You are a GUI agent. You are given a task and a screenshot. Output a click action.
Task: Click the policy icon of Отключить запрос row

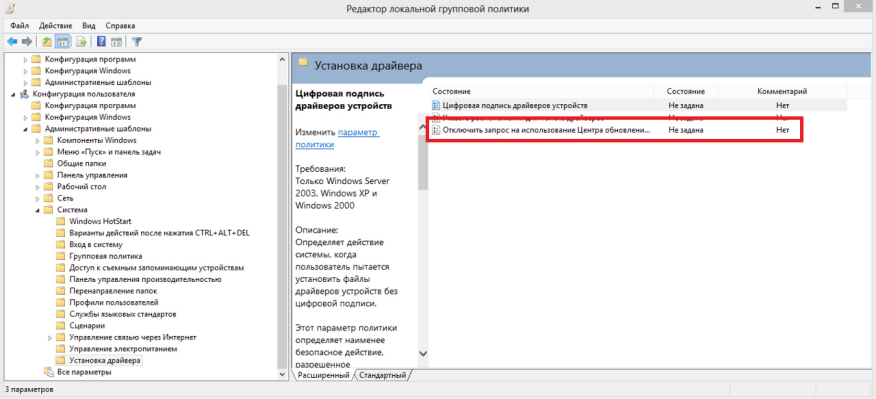coord(436,130)
